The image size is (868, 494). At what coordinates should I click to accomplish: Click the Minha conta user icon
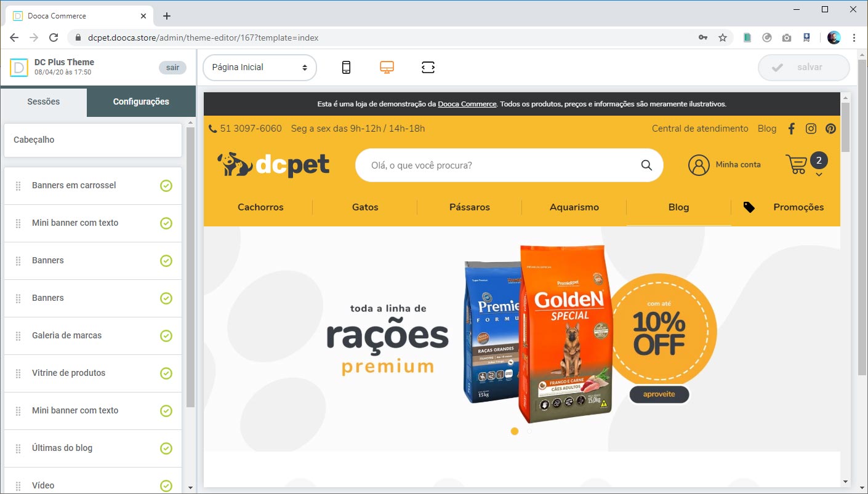[699, 165]
